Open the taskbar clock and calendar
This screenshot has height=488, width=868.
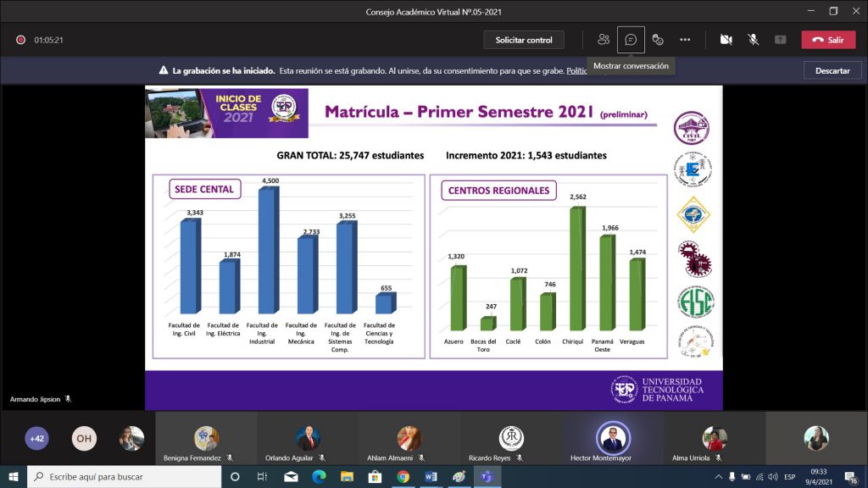[819, 476]
